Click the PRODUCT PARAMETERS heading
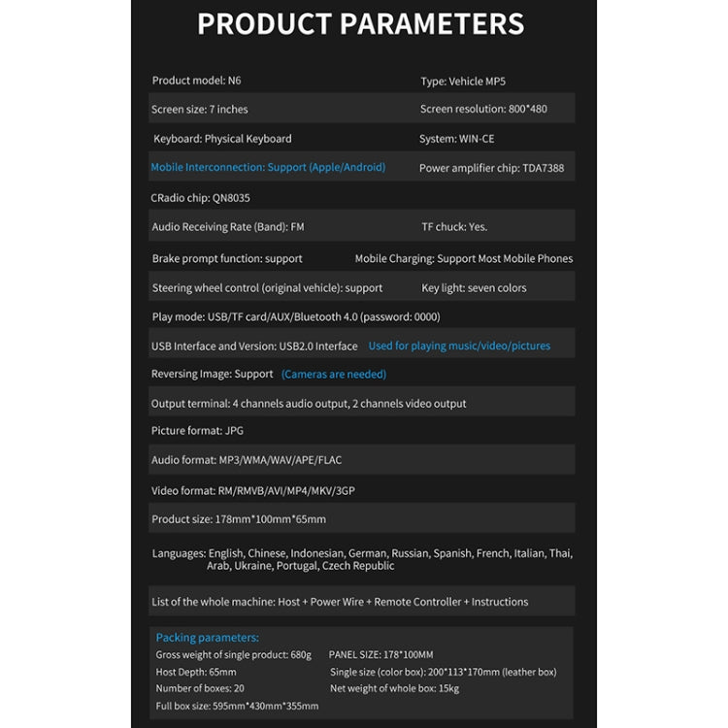This screenshot has height=728, width=728. (361, 24)
